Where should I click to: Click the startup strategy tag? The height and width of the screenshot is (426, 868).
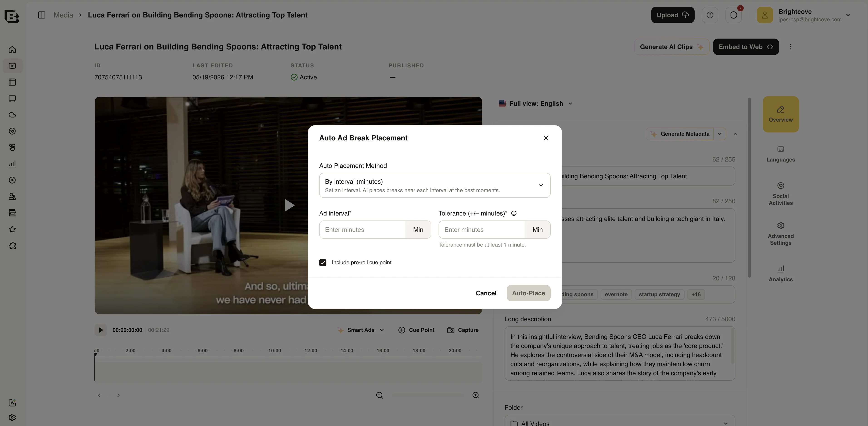pos(659,295)
